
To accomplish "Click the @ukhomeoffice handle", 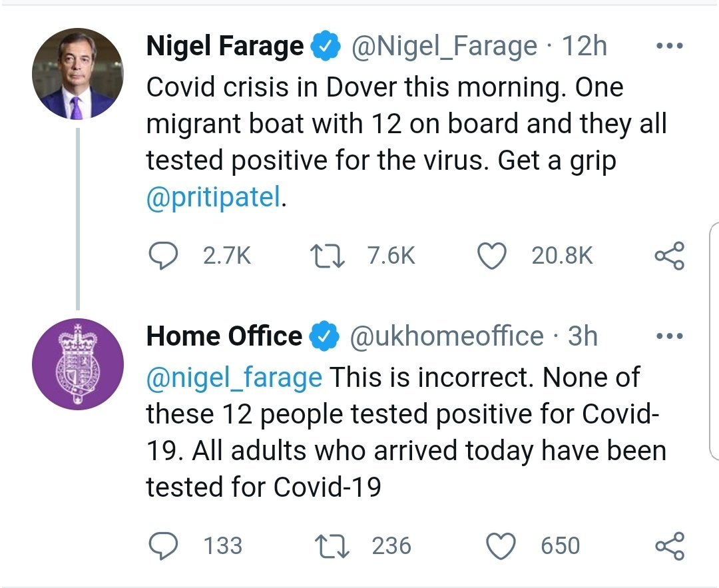I will pos(446,336).
